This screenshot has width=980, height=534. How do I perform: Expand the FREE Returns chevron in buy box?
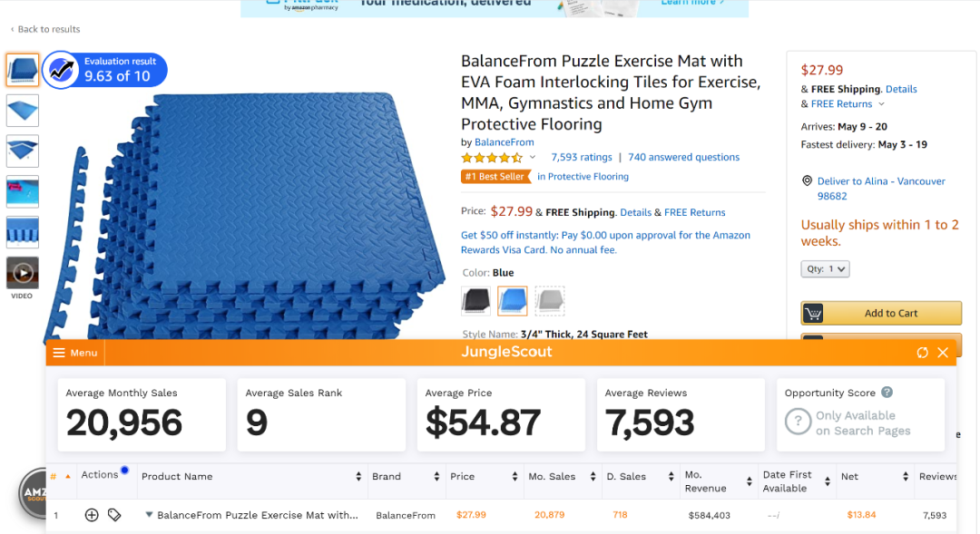(881, 104)
